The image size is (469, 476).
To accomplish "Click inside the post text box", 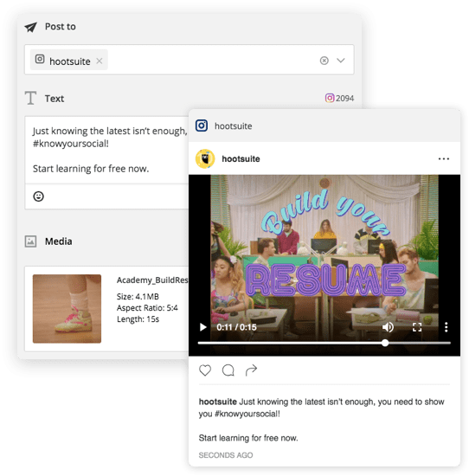I will tap(106, 150).
